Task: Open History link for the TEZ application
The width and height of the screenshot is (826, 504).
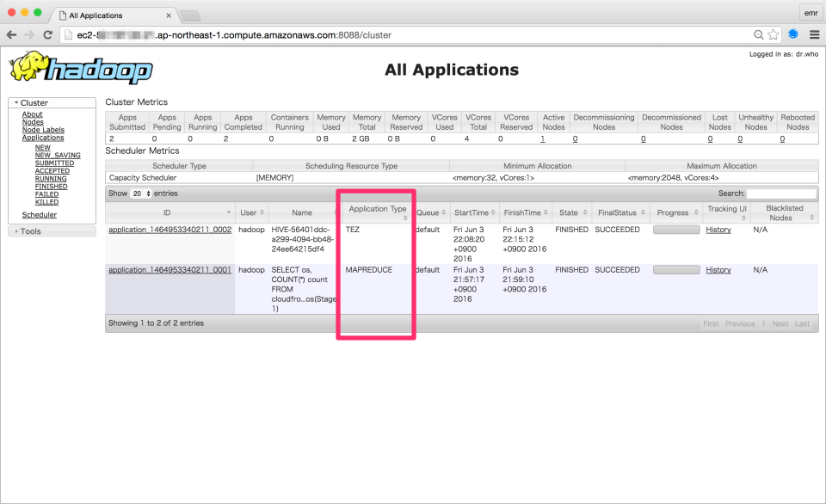Action: [718, 230]
